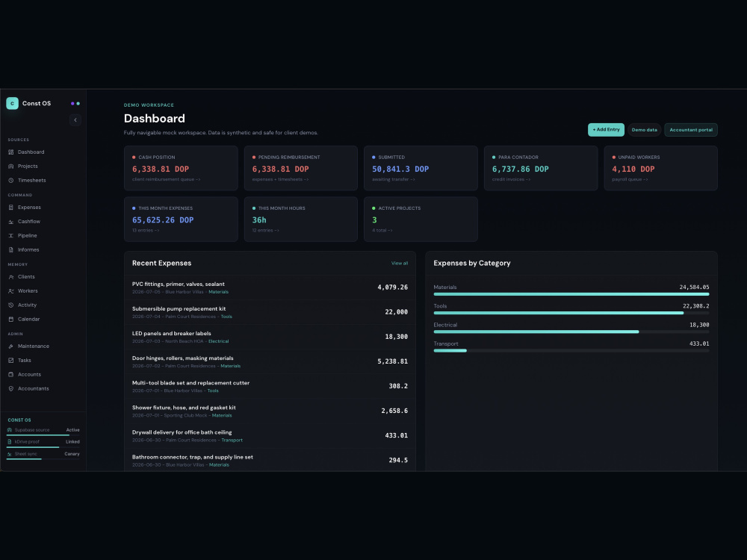Click the kDrive proof file icon
The height and width of the screenshot is (560, 747).
(10, 442)
